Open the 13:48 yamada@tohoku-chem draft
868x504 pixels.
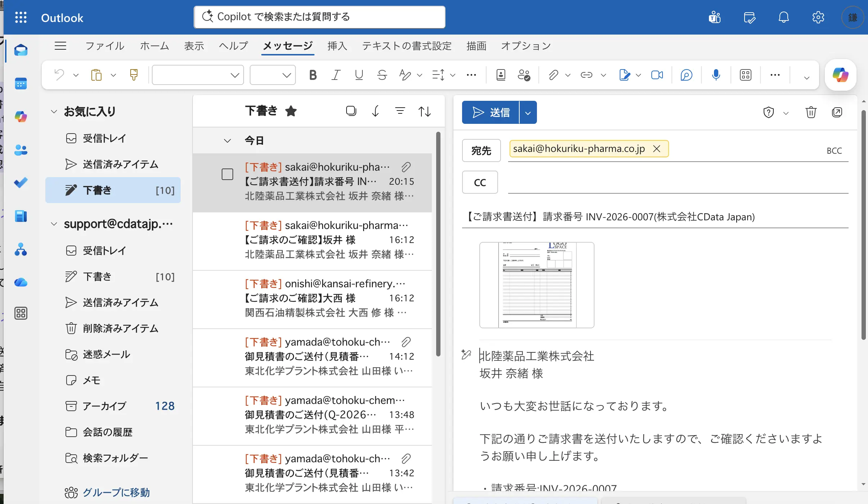point(312,415)
